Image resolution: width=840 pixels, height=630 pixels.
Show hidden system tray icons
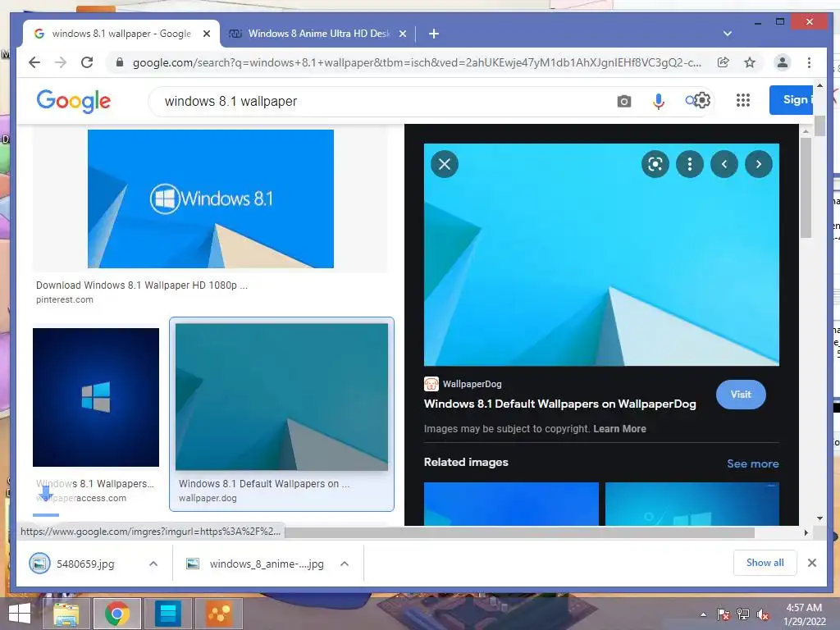703,615
